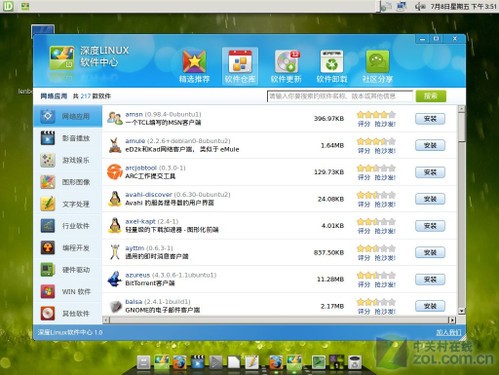The image size is (499, 375).
Task: Open the WIN 软件 category
Action: tap(68, 292)
